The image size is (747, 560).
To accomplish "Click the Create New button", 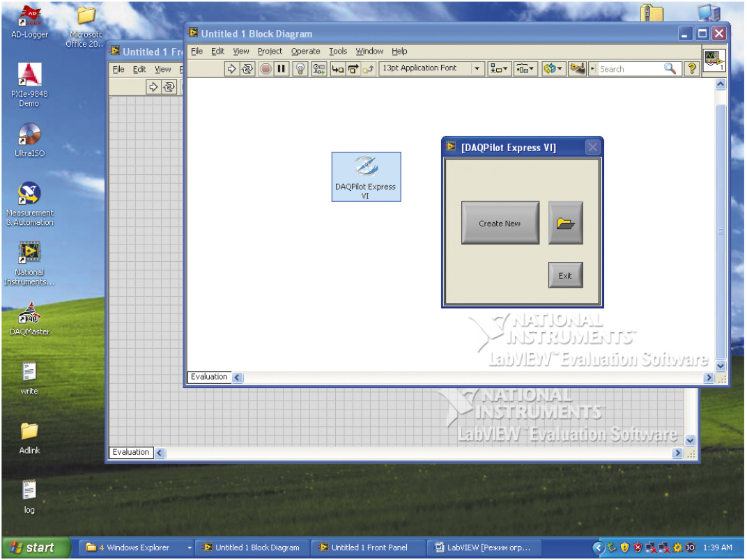I will click(500, 223).
